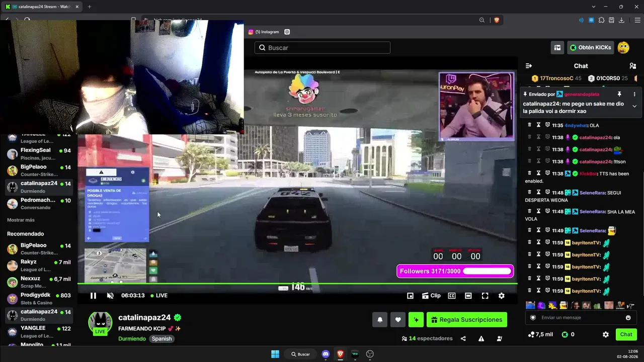Open the Windows Start menu
644x362 pixels.
click(275, 354)
